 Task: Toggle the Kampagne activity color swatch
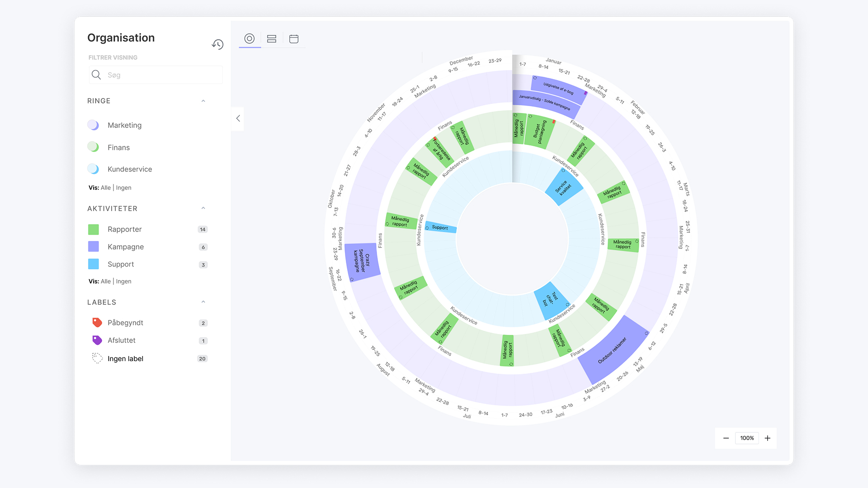(94, 247)
